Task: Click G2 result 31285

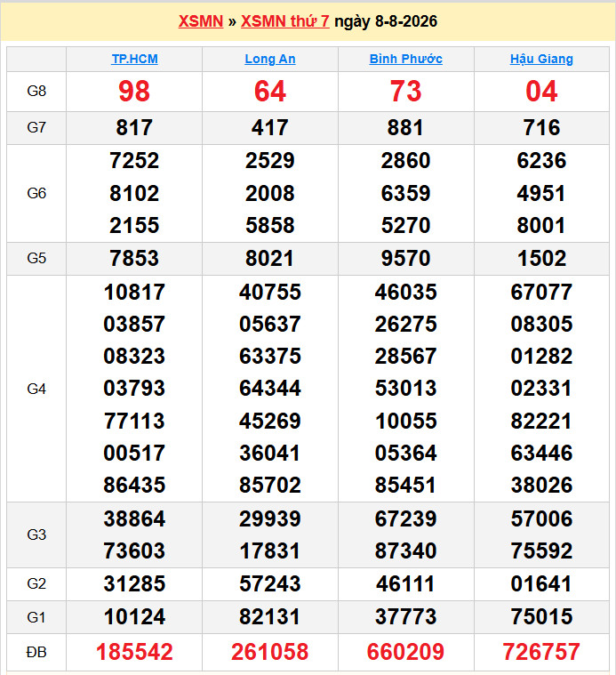Action: tap(134, 584)
